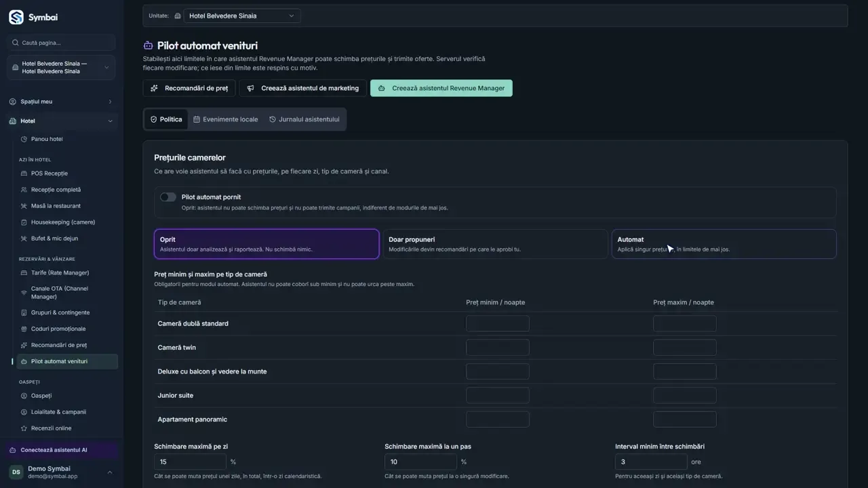Click Creează asistentul de marketing button
This screenshot has width=868, height=488.
[303, 88]
